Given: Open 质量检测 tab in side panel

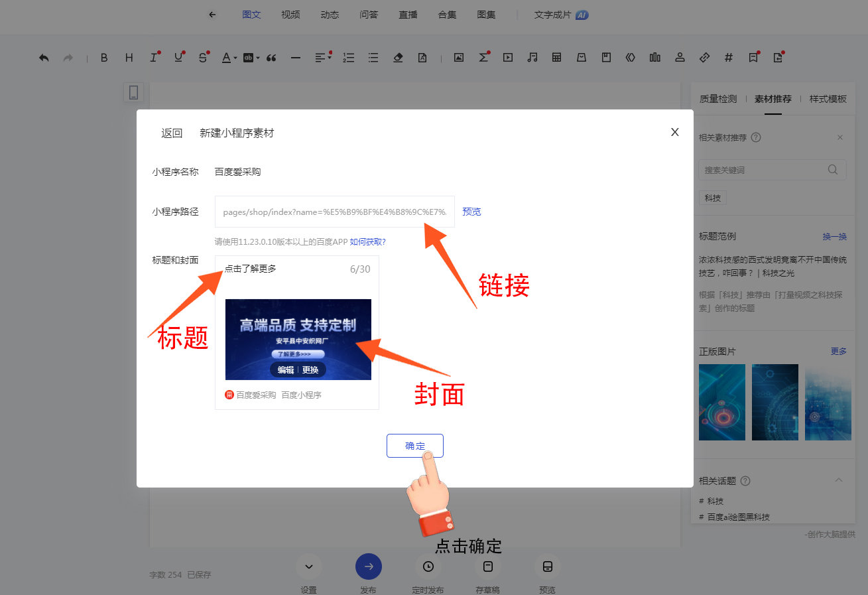Looking at the screenshot, I should coord(718,99).
